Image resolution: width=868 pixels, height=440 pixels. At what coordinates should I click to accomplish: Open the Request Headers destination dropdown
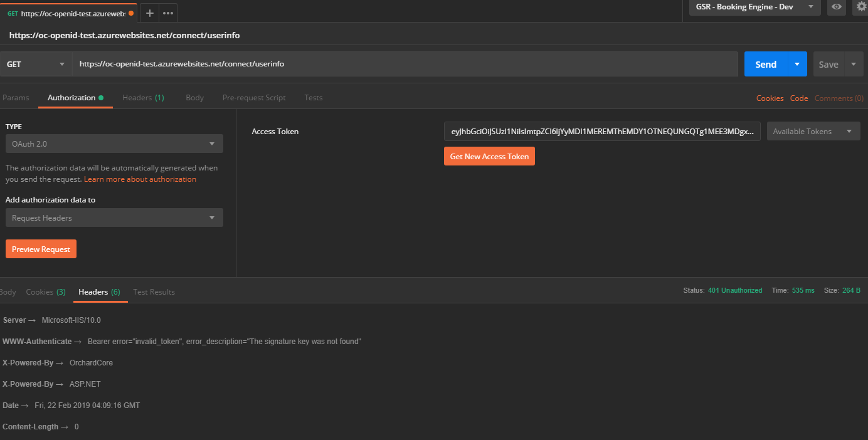click(114, 217)
